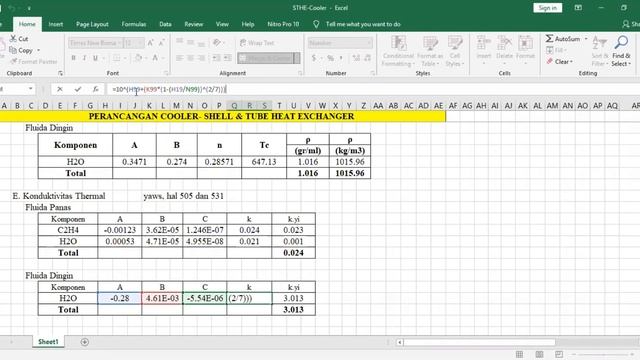The height and width of the screenshot is (360, 640).
Task: Open the Clear menu
Action: click(559, 62)
